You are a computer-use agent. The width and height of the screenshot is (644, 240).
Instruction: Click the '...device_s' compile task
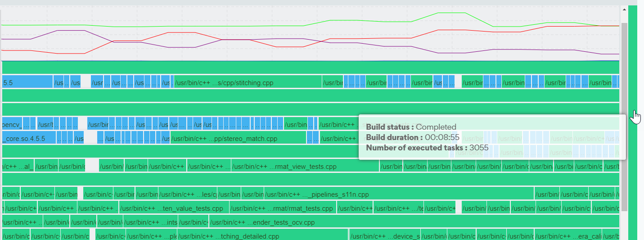point(385,236)
